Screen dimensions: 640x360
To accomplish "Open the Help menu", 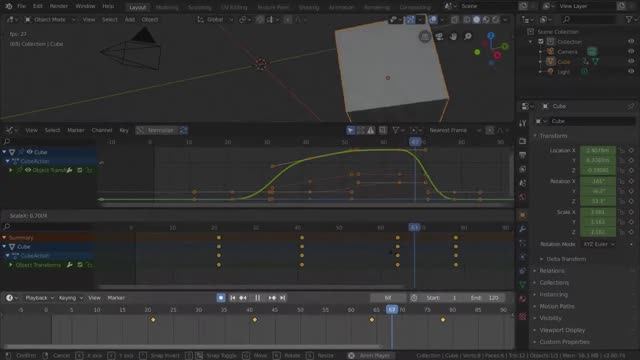I will (108, 6).
